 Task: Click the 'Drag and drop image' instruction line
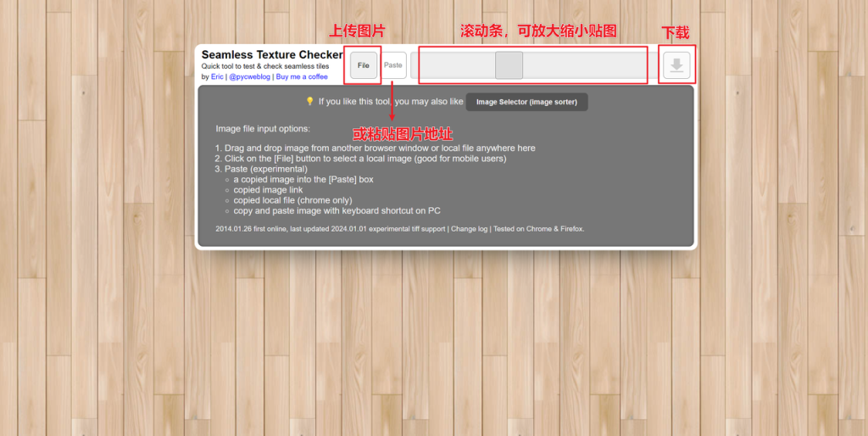click(380, 148)
